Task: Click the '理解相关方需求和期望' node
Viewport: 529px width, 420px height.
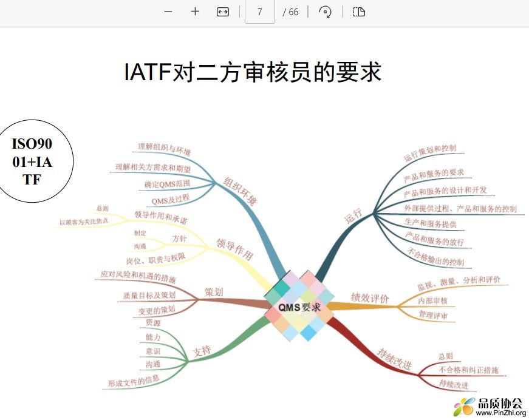Action: [x=153, y=168]
